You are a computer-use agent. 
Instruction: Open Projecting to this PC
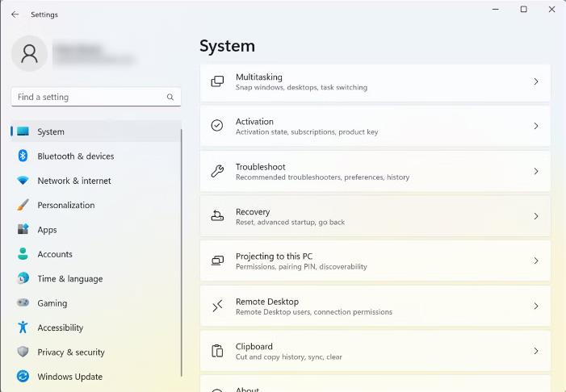tap(375, 261)
